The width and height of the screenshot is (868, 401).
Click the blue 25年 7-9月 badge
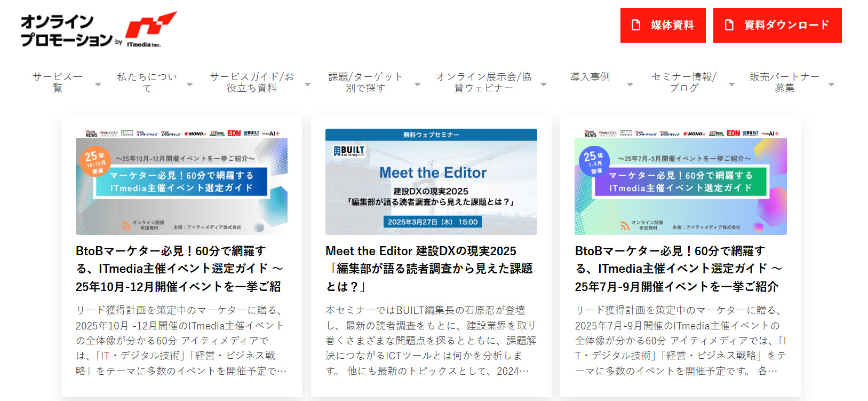pyautogui.click(x=594, y=162)
